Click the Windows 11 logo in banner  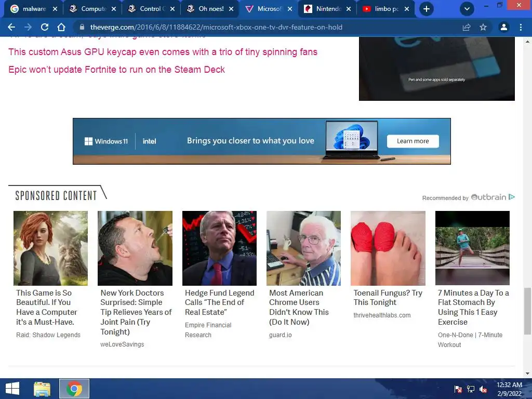coord(106,141)
